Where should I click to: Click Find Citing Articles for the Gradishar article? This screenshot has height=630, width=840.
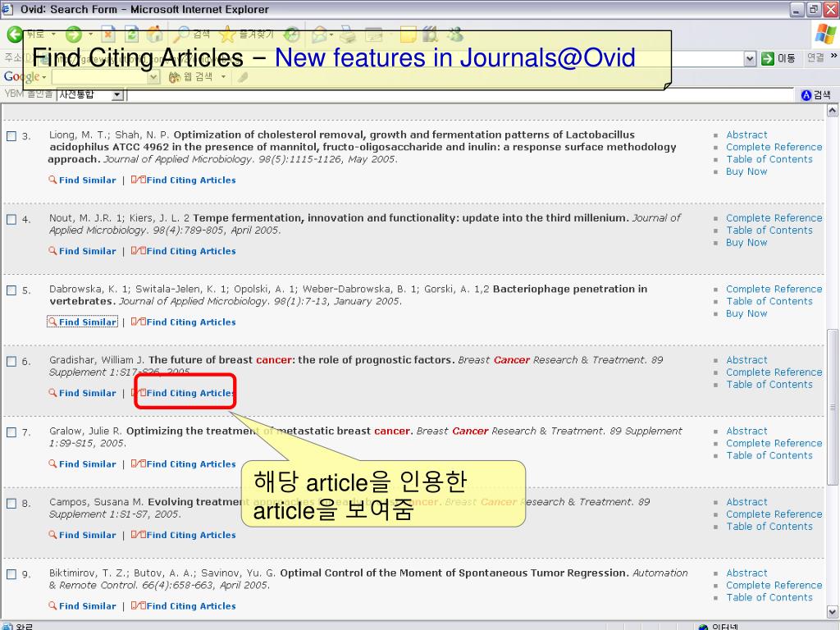pyautogui.click(x=191, y=393)
